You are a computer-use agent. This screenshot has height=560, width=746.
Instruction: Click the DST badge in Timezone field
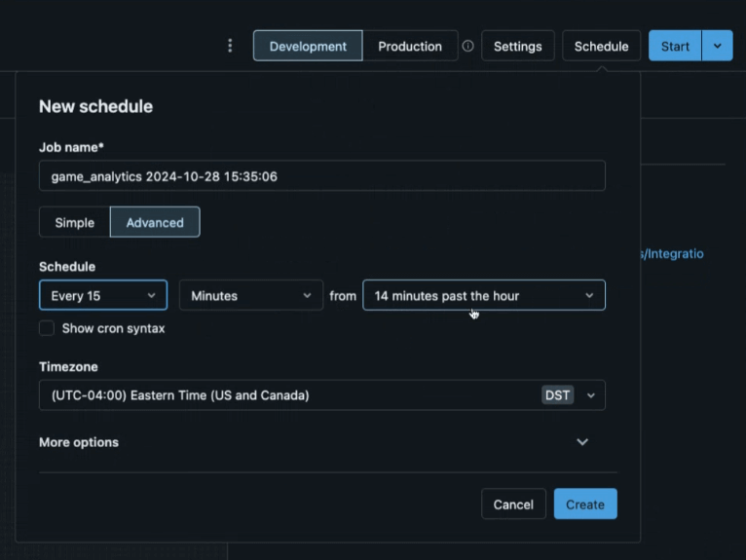coord(558,394)
